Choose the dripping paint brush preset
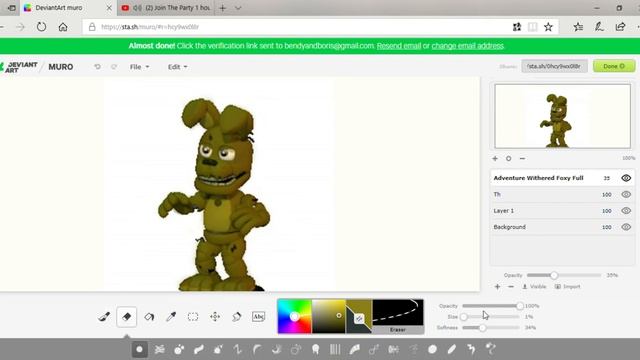Image resolution: width=640 pixels, height=360 pixels. [316, 349]
